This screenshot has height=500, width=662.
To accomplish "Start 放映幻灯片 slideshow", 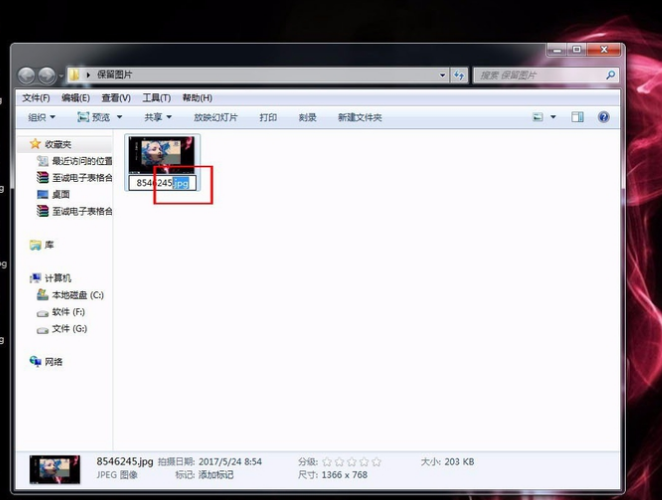I will pos(215,117).
